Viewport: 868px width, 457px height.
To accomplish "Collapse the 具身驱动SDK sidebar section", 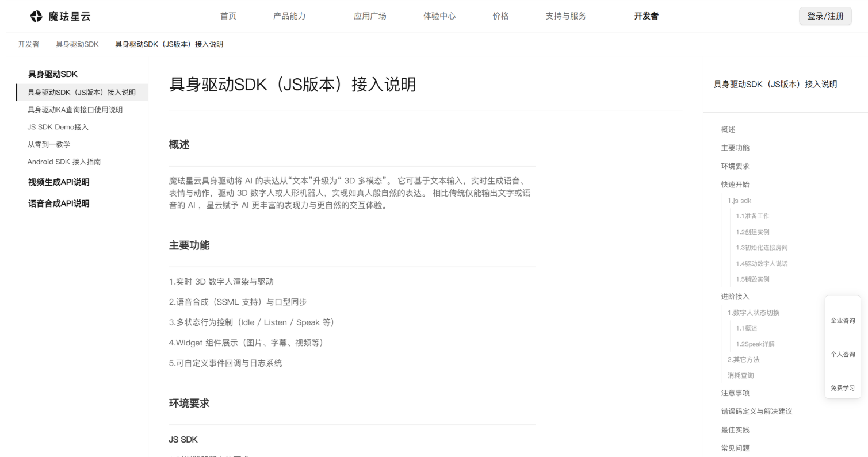I will pyautogui.click(x=53, y=74).
